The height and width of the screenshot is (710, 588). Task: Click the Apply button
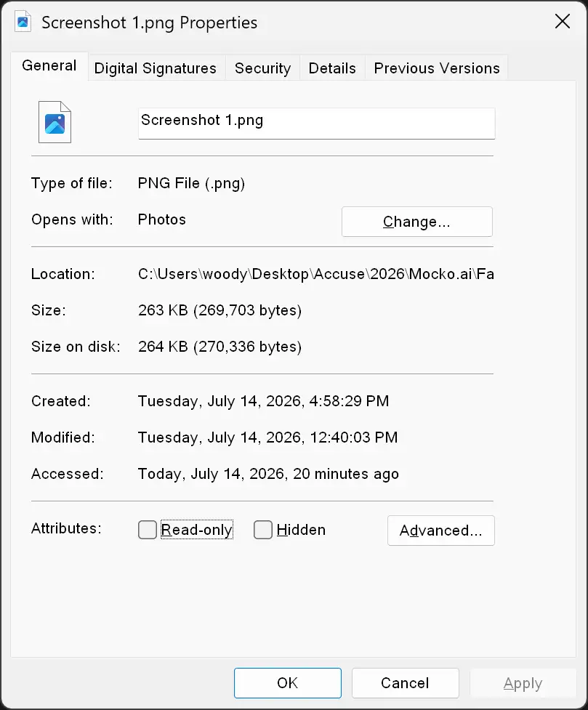(x=523, y=683)
